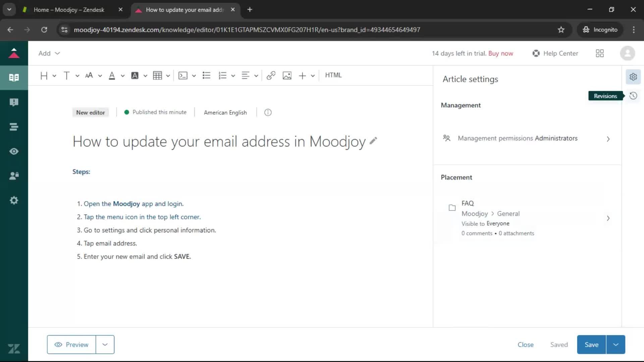Open a new browser tab
This screenshot has width=644, height=362.
250,10
